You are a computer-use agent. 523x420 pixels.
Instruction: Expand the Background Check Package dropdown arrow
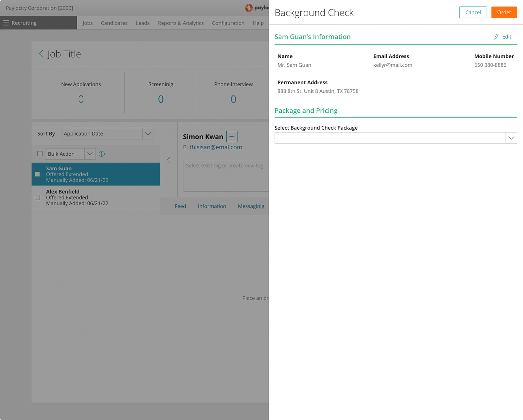click(511, 138)
